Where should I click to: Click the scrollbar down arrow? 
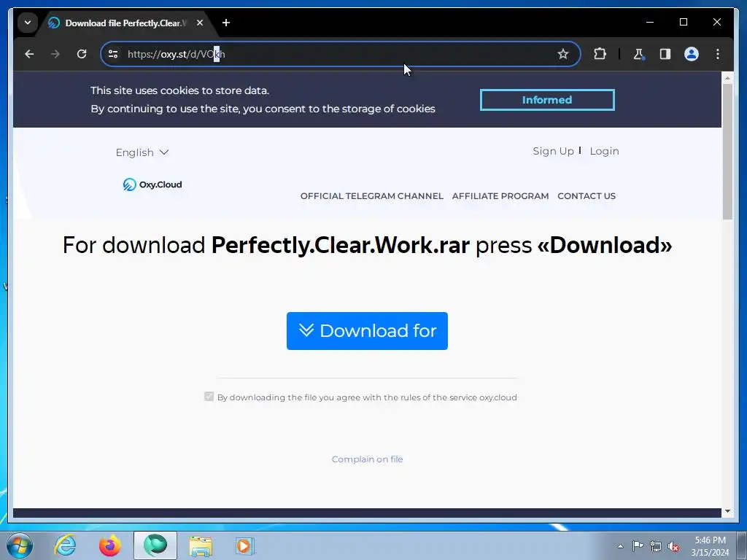coord(727,511)
